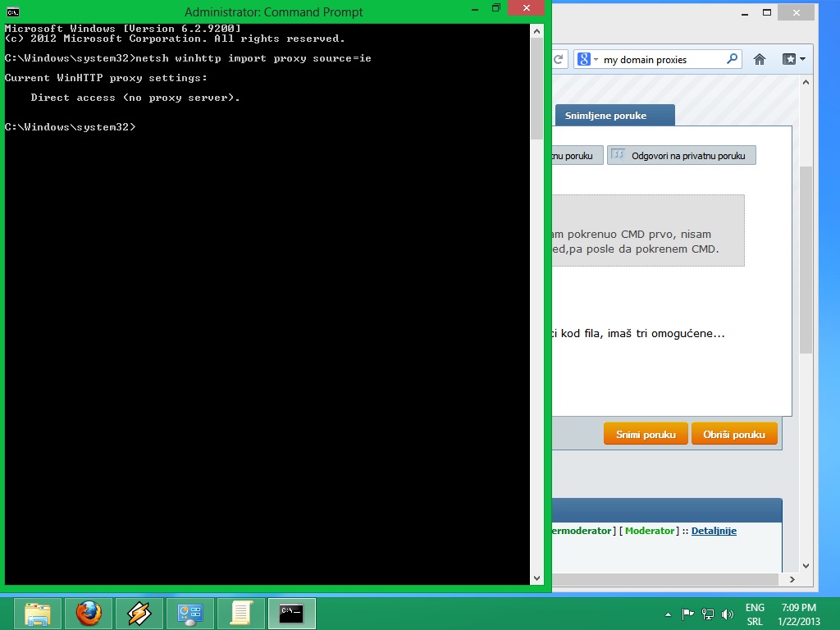Click the search magnifier icon in search box
Screen dimensions: 840x630
tap(732, 59)
